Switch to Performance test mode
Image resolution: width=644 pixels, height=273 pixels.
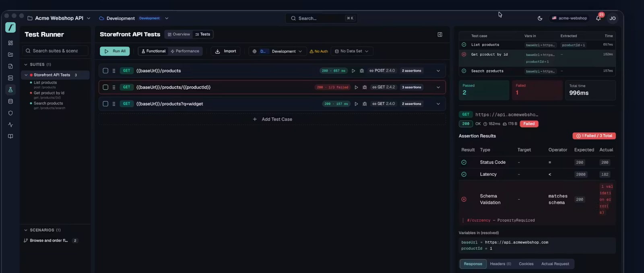(185, 51)
